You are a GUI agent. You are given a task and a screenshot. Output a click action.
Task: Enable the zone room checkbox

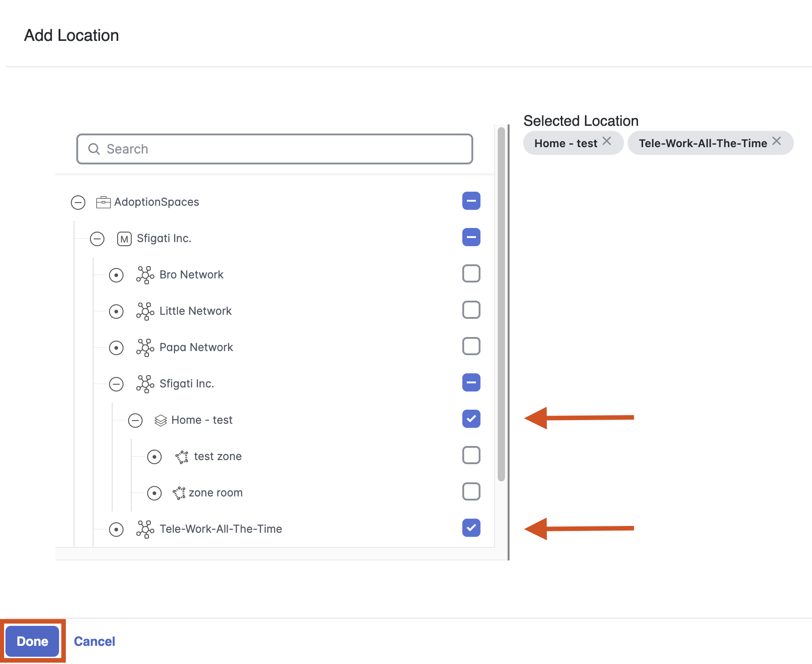click(471, 492)
